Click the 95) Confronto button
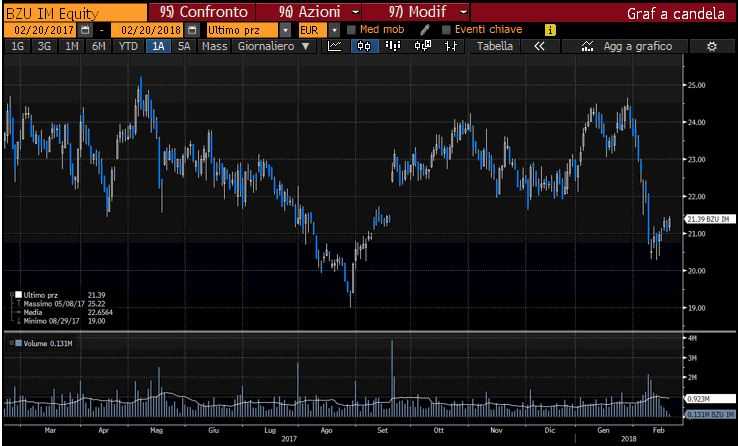The image size is (740, 446). pyautogui.click(x=202, y=12)
